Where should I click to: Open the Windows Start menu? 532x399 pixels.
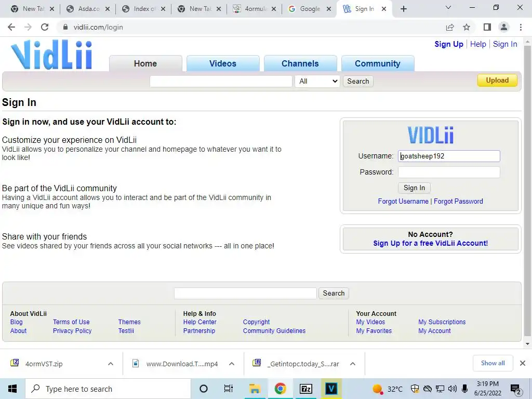tap(12, 389)
